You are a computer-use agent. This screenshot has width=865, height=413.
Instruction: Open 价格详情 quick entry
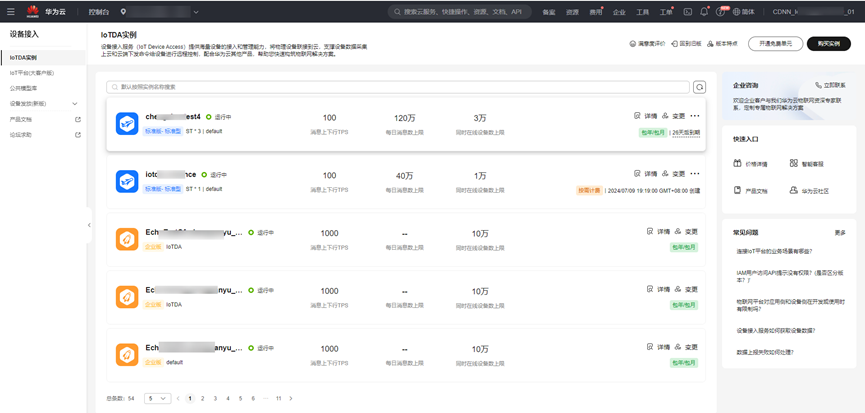750,164
